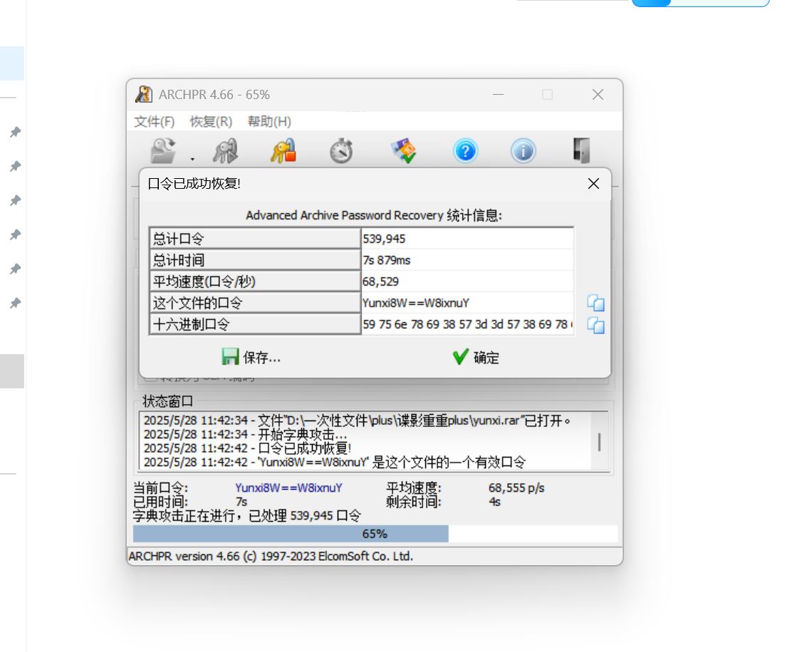Image resolution: width=812 pixels, height=652 pixels.
Task: Click the 平均速度(口令/秒) row label
Action: click(x=255, y=281)
